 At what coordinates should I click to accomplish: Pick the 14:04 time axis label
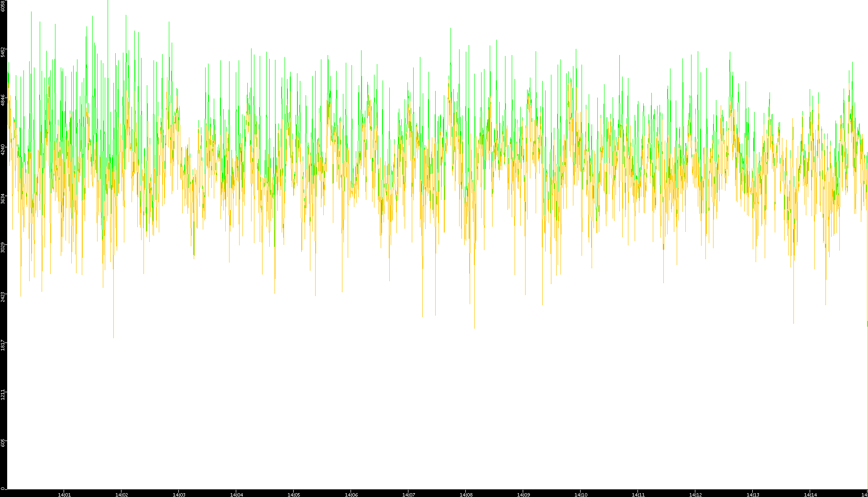coord(236,495)
